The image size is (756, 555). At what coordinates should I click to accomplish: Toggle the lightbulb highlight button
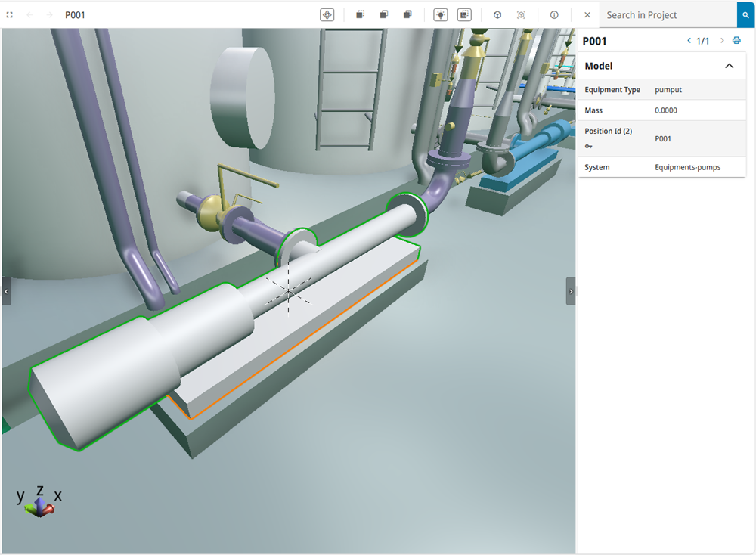point(440,15)
